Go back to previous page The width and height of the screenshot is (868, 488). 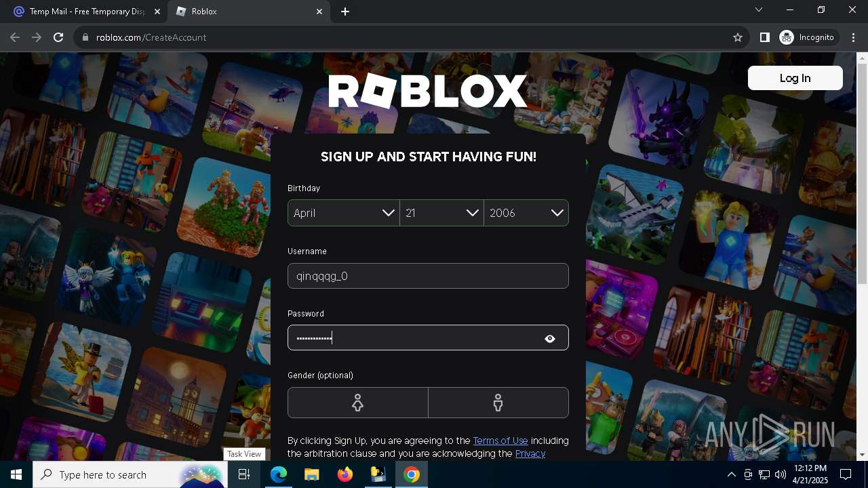(x=15, y=37)
